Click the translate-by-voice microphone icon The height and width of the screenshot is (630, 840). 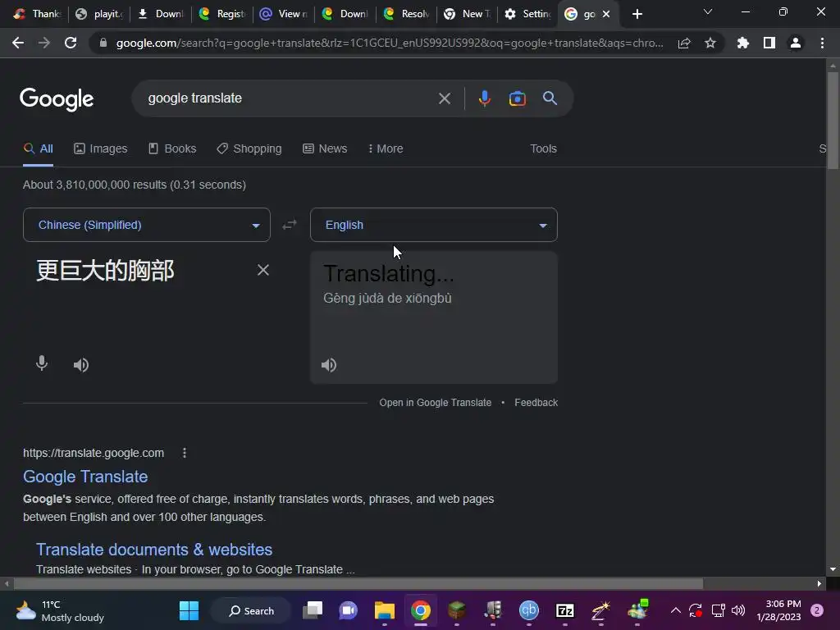tap(42, 363)
